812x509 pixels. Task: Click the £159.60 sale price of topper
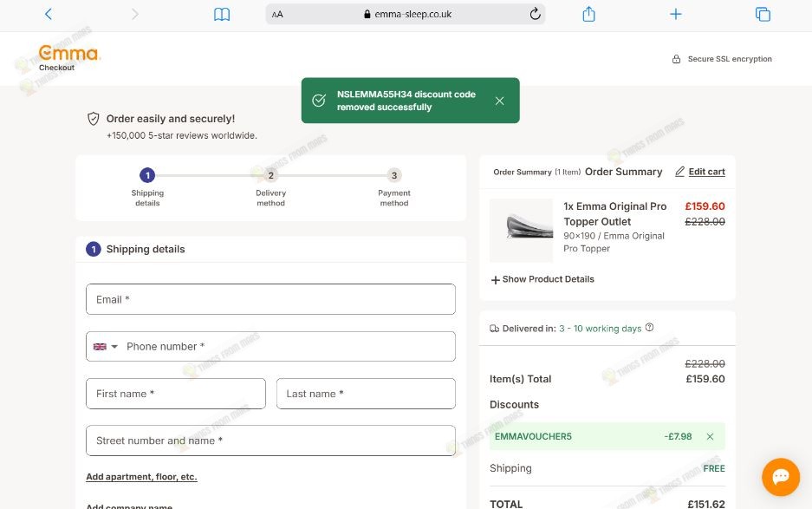click(x=705, y=206)
